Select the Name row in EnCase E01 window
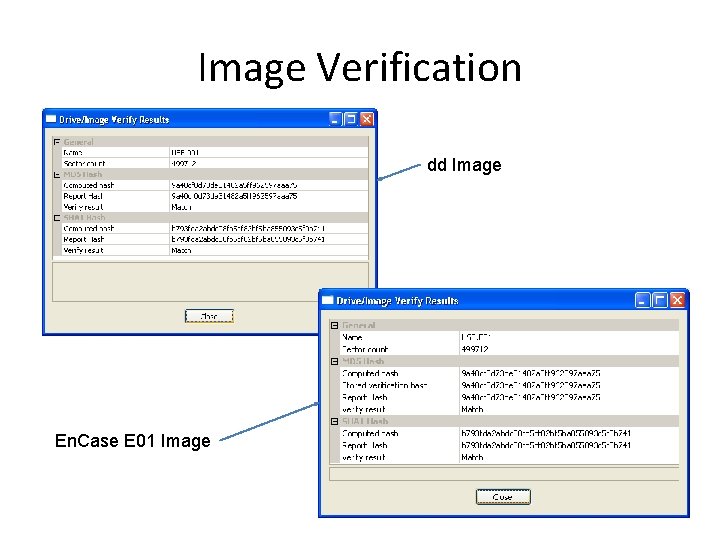The height and width of the screenshot is (540, 720). click(x=509, y=337)
